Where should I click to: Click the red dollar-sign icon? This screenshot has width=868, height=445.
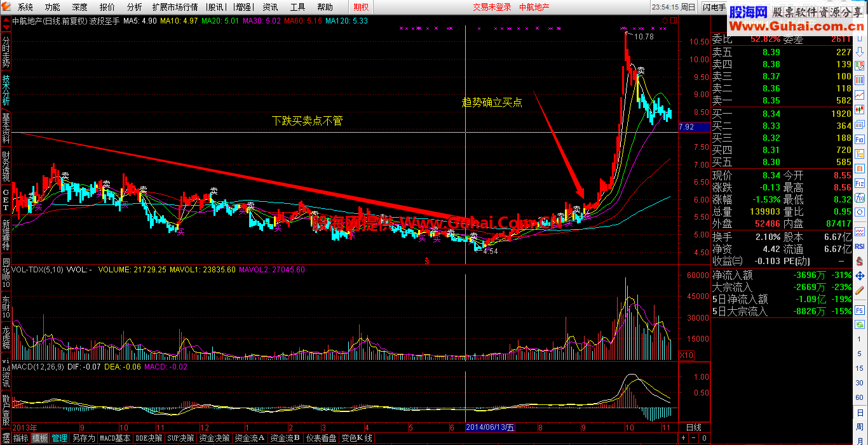pyautogui.click(x=860, y=261)
